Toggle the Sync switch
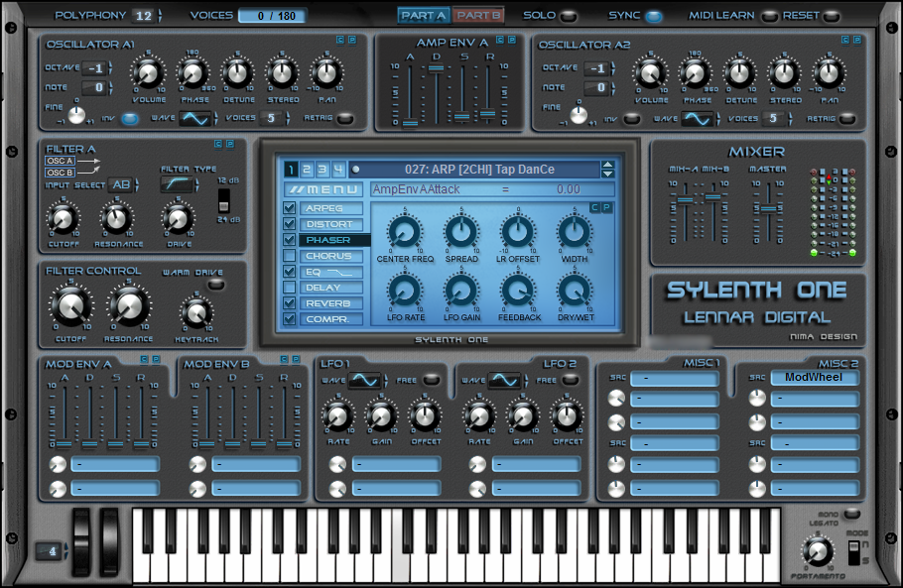This screenshot has width=903, height=588. point(653,16)
